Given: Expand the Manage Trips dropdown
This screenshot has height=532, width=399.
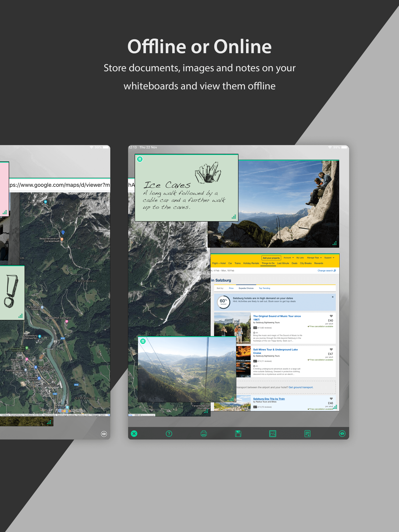Looking at the screenshot, I should tap(314, 258).
